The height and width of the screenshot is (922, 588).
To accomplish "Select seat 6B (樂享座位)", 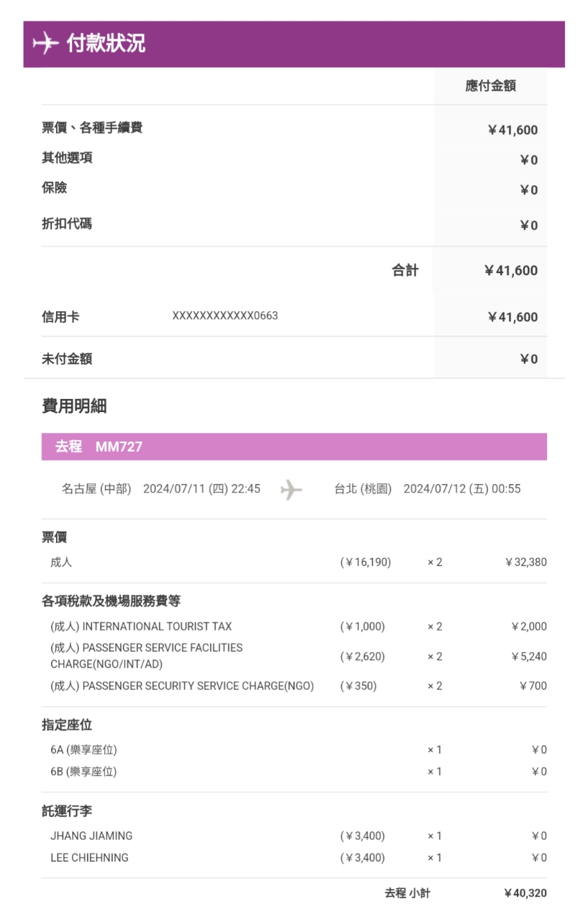I will (x=83, y=771).
